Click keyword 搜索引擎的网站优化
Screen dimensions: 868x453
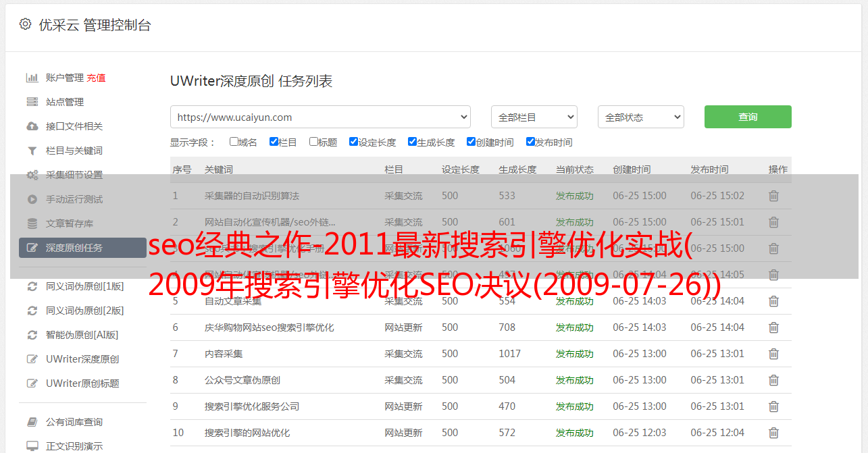click(x=247, y=433)
